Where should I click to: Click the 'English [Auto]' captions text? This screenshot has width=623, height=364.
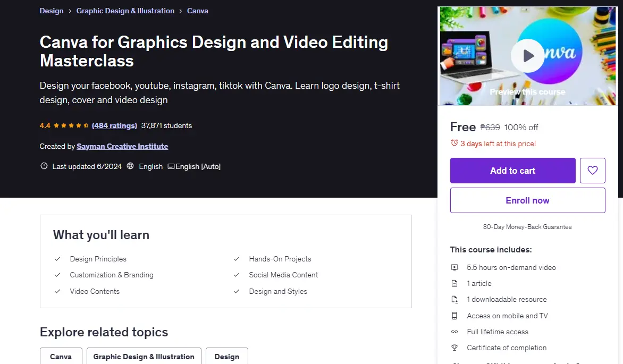[198, 166]
